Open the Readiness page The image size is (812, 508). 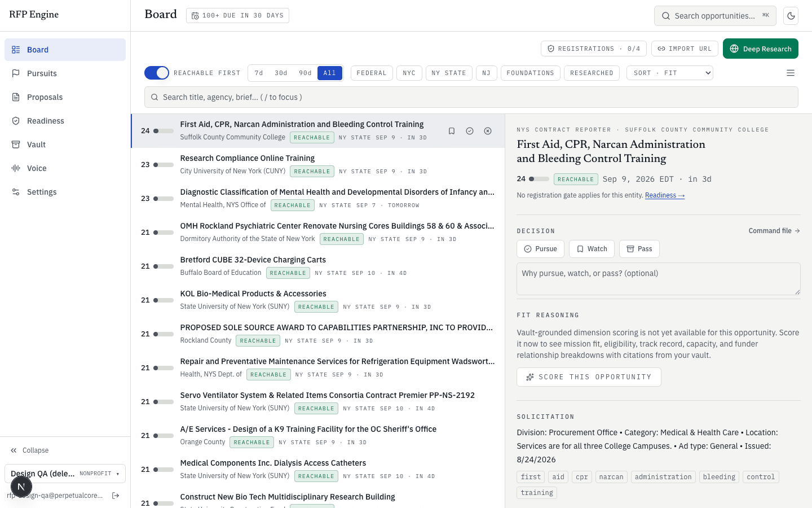point(65,121)
